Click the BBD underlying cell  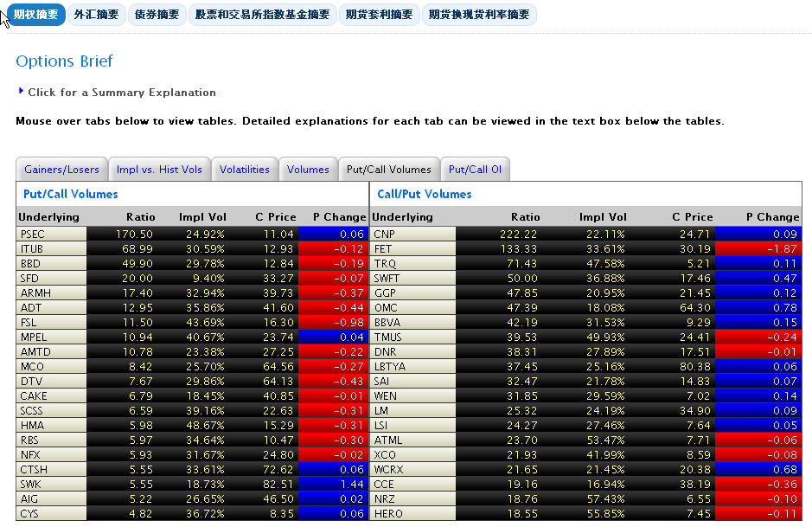(x=51, y=264)
